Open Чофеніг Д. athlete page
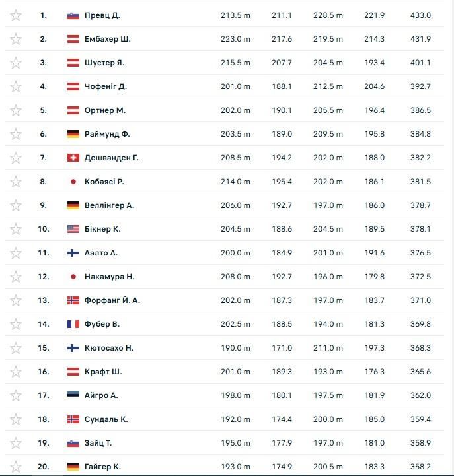The width and height of the screenshot is (454, 476). coord(106,86)
